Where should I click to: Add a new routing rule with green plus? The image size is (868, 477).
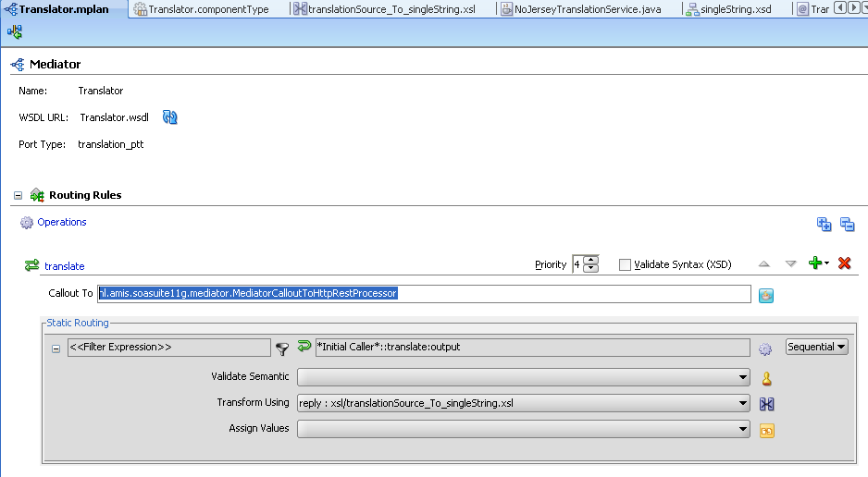coord(815,263)
